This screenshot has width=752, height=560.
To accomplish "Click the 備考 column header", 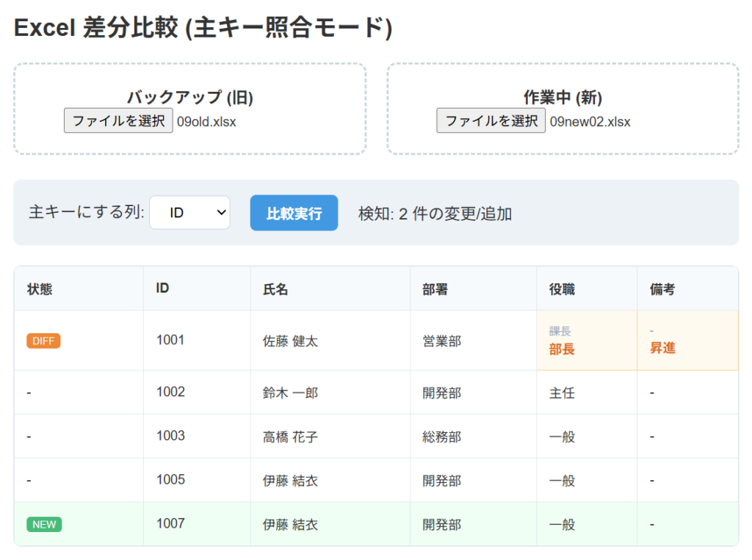I will (662, 289).
